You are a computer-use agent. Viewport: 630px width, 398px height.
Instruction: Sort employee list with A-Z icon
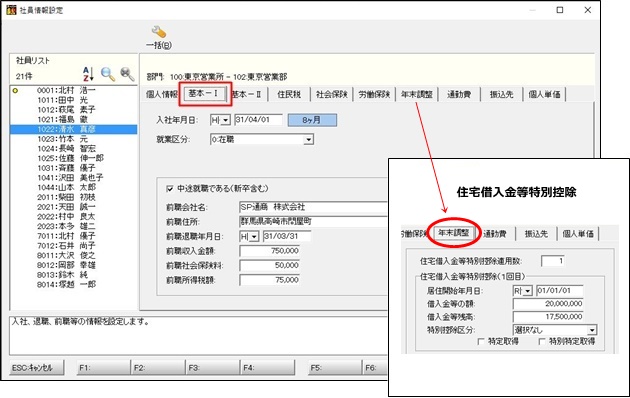tap(88, 74)
